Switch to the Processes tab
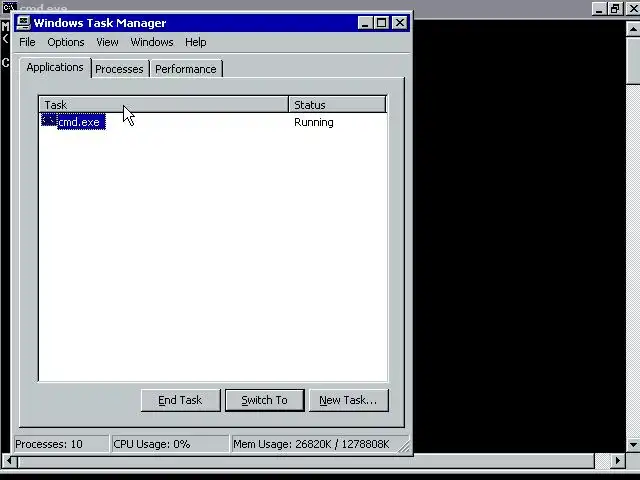This screenshot has height=480, width=640. click(119, 69)
